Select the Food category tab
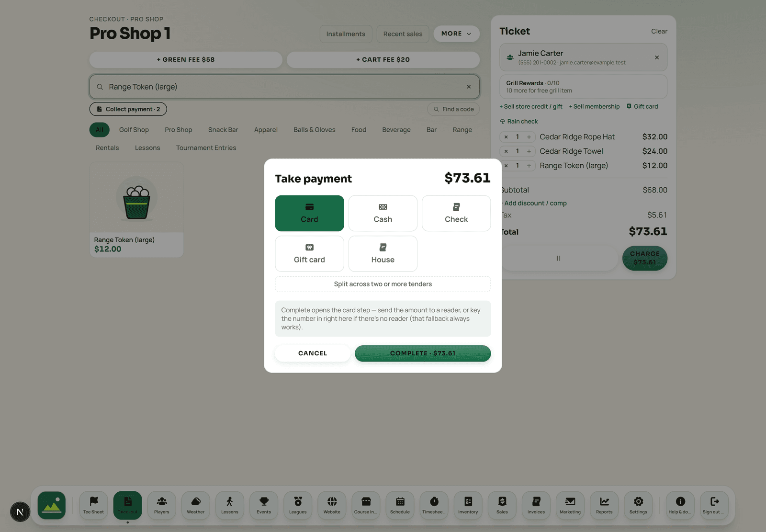 (359, 130)
